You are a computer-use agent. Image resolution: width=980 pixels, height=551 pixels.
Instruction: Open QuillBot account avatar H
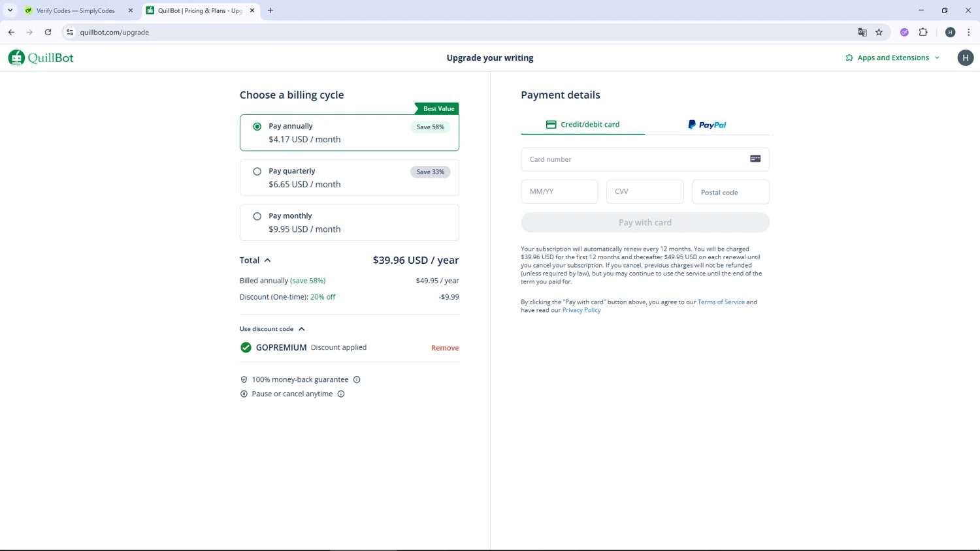coord(966,57)
